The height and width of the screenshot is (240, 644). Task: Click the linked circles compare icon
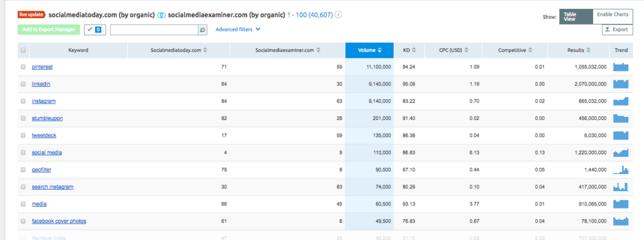tap(162, 15)
